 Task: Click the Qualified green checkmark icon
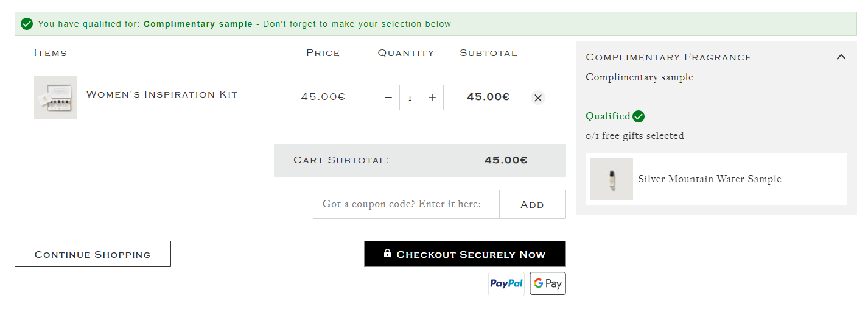click(639, 116)
